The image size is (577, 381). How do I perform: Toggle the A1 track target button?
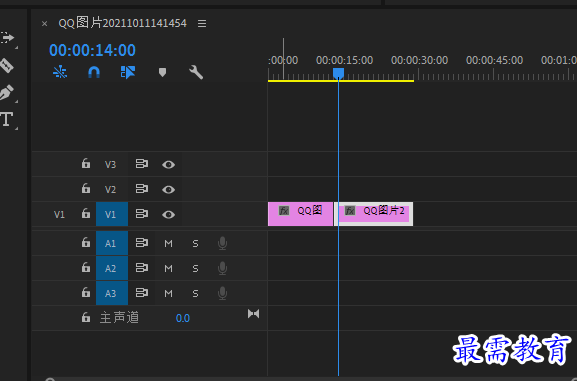tap(112, 243)
